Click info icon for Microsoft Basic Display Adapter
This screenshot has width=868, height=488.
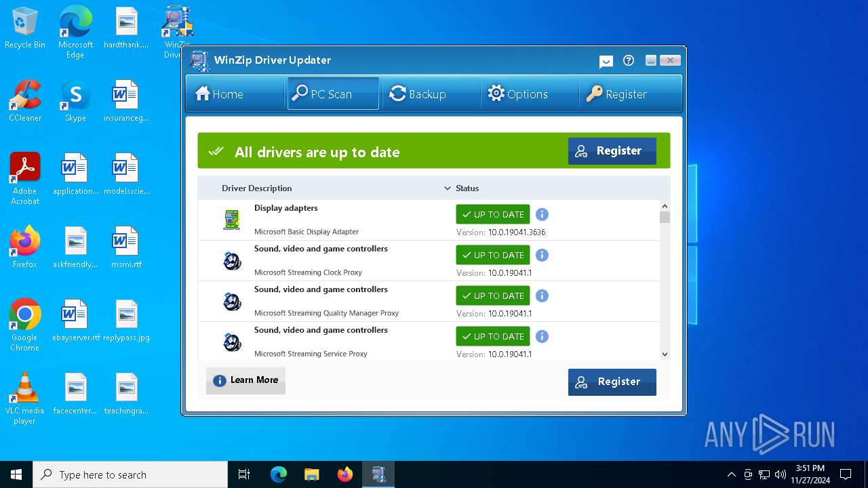(542, 214)
